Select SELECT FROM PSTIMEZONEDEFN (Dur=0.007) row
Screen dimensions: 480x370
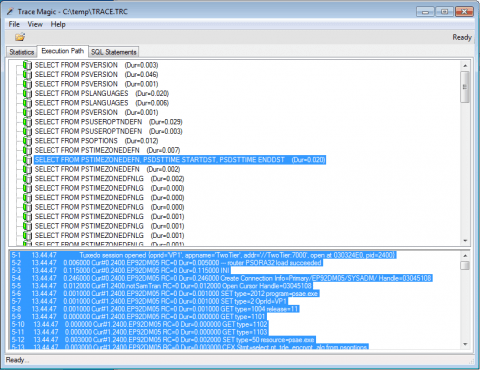(x=107, y=150)
